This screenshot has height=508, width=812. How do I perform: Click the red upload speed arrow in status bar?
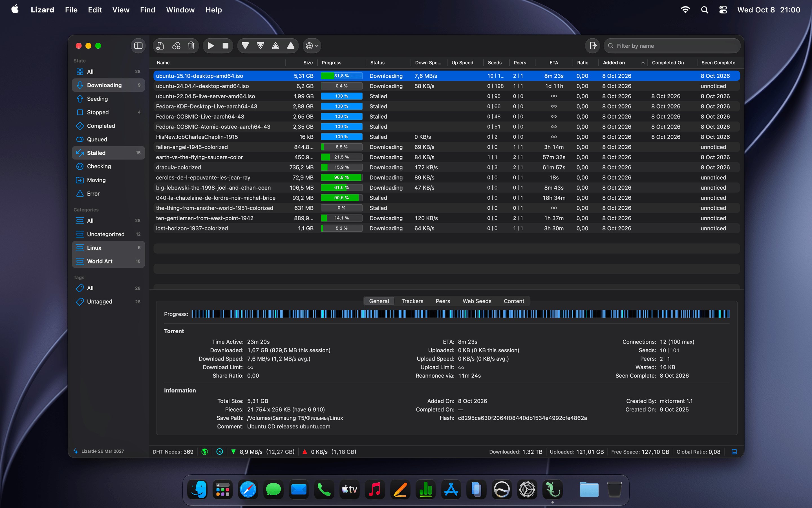coord(305,452)
